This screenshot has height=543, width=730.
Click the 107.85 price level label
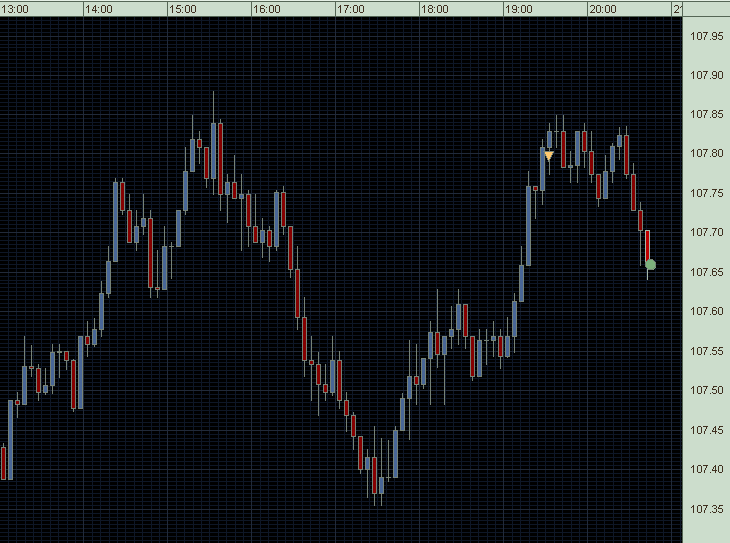pyautogui.click(x=707, y=114)
